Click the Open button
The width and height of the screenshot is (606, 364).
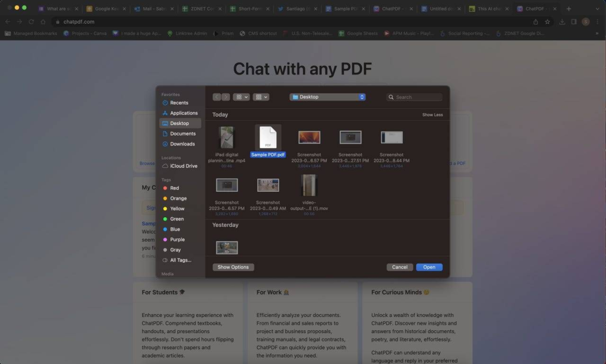pos(429,267)
